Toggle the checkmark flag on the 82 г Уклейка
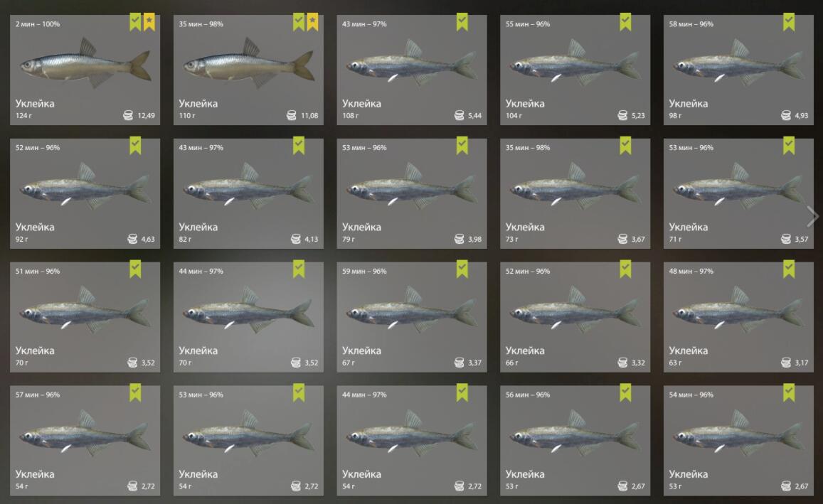The width and height of the screenshot is (823, 504). click(x=299, y=146)
